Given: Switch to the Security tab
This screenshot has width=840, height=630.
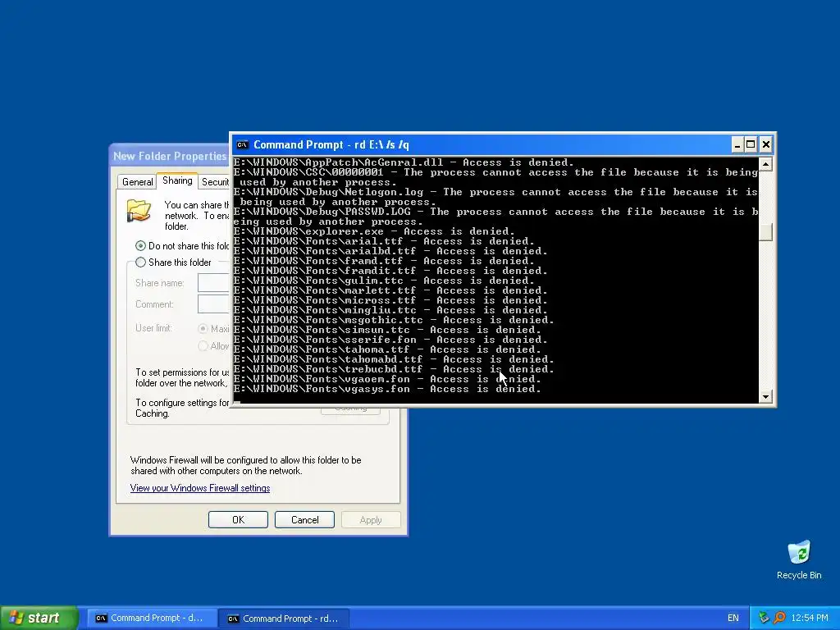Looking at the screenshot, I should point(214,181).
